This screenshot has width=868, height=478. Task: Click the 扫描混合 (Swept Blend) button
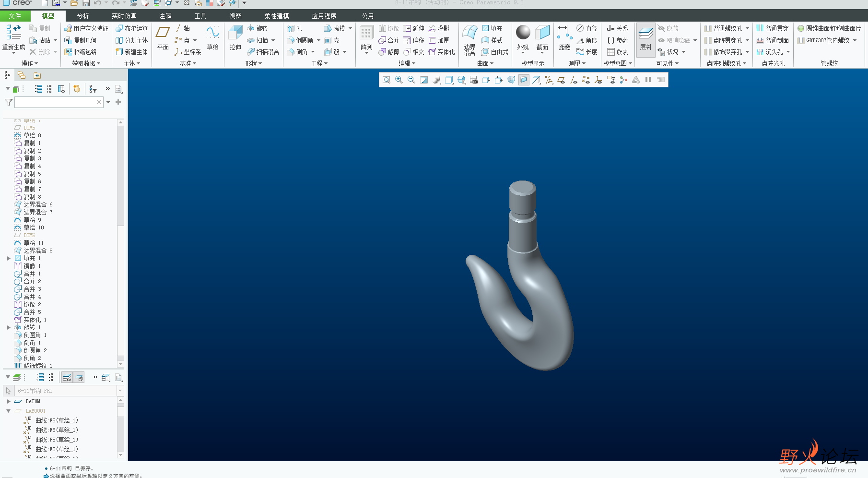pos(263,52)
